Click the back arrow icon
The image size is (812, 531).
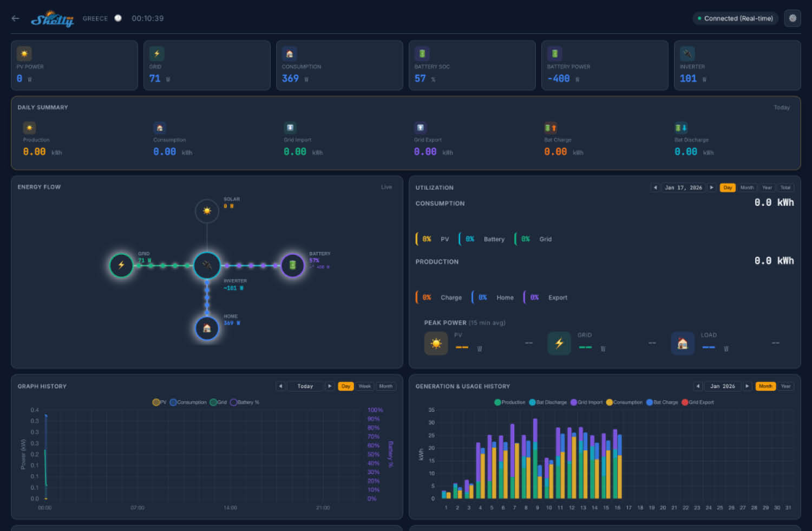click(x=15, y=18)
